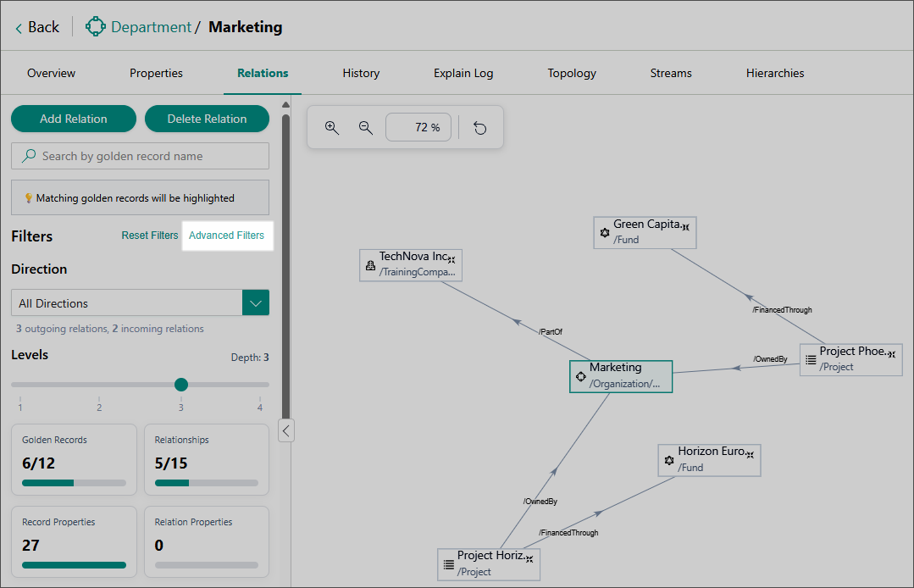914x588 pixels.
Task: Switch to the Topology tab
Action: [x=572, y=74]
